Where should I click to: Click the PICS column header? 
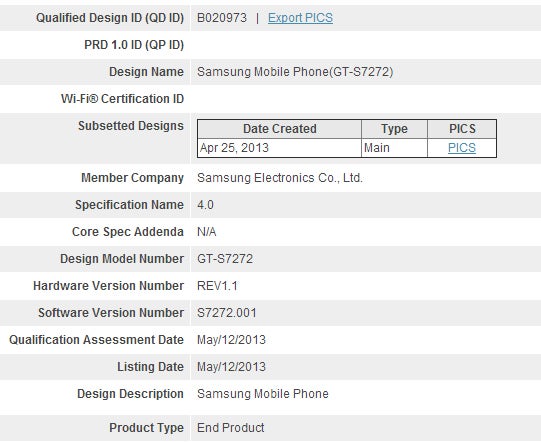[x=462, y=129]
